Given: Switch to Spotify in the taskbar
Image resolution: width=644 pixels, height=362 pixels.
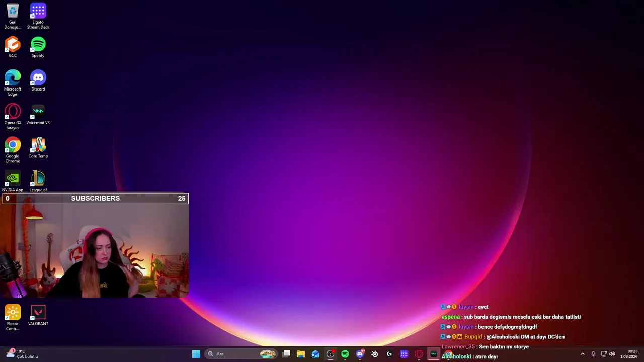Looking at the screenshot, I should [345, 354].
